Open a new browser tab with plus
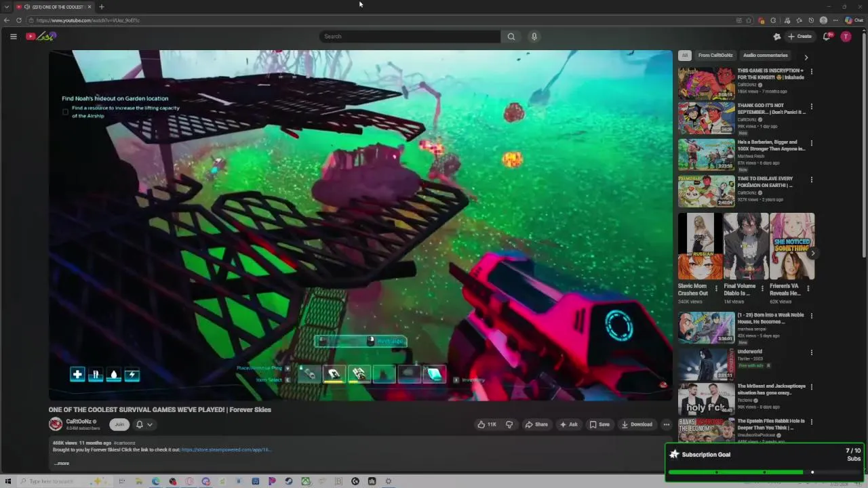Image resolution: width=868 pixels, height=488 pixels. pos(102,7)
